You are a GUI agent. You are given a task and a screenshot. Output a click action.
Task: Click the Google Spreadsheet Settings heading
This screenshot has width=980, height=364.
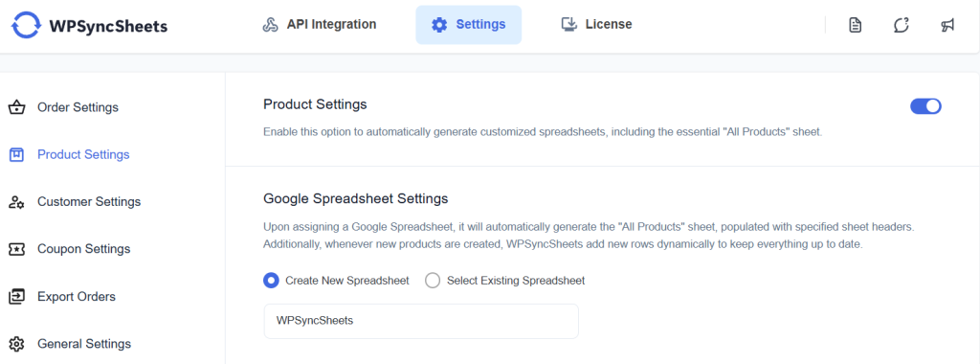point(356,199)
